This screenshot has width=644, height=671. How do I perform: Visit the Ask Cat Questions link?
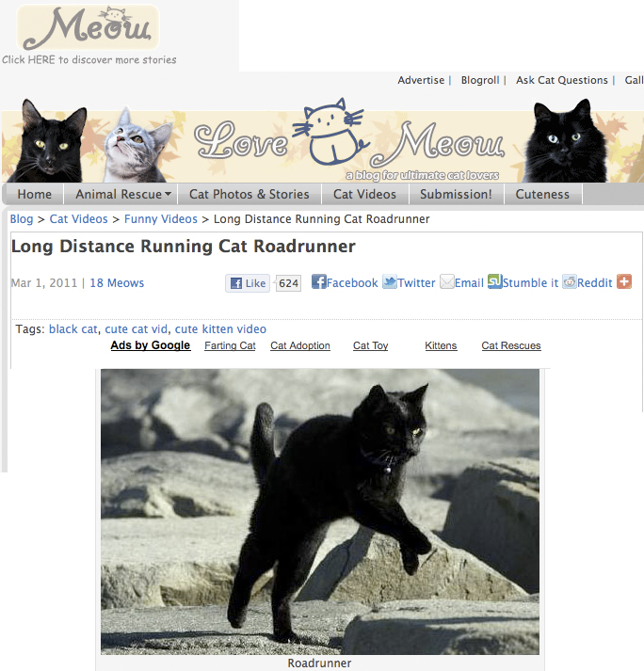click(562, 80)
